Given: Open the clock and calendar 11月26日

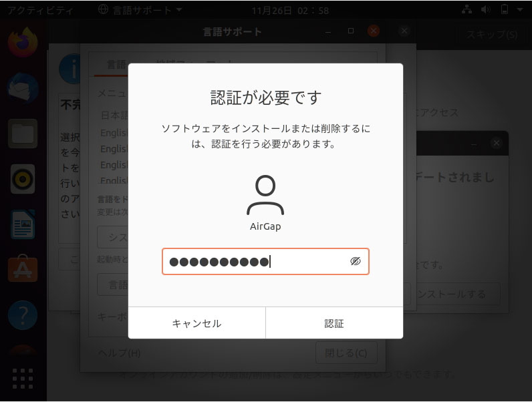Looking at the screenshot, I should (290, 11).
